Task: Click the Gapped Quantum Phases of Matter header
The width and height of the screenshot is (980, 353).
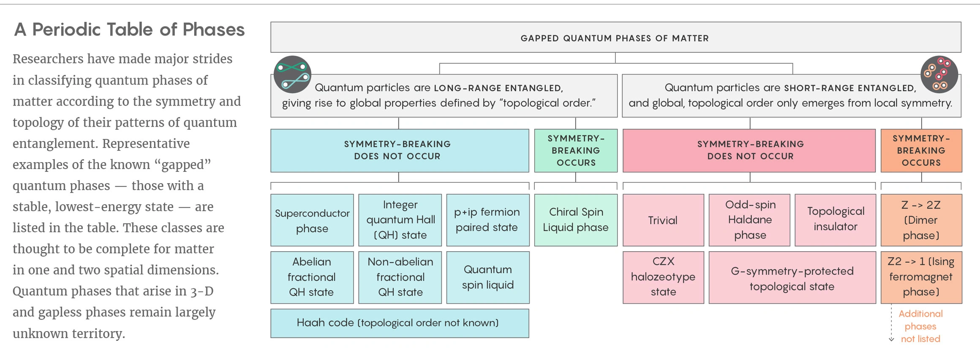Action: click(x=615, y=38)
